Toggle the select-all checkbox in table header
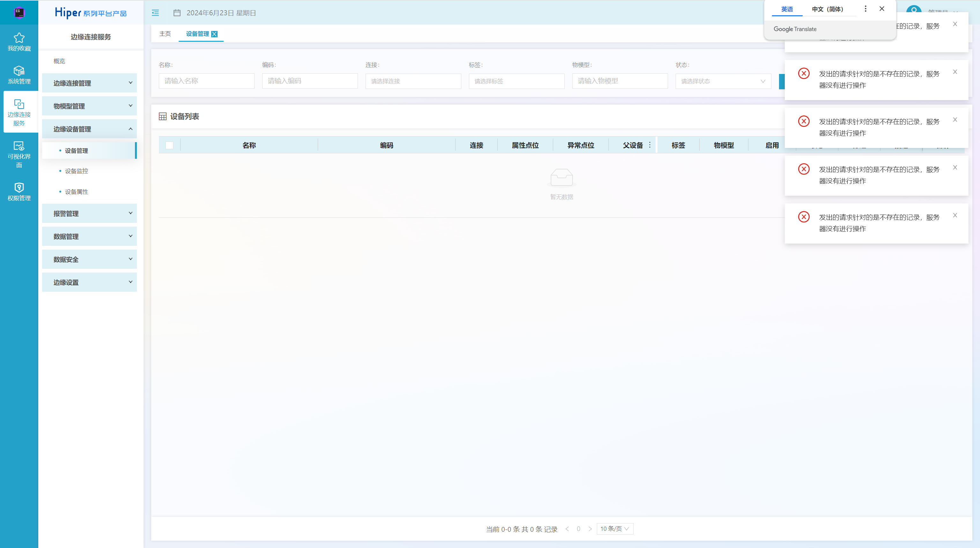980x548 pixels. point(169,145)
